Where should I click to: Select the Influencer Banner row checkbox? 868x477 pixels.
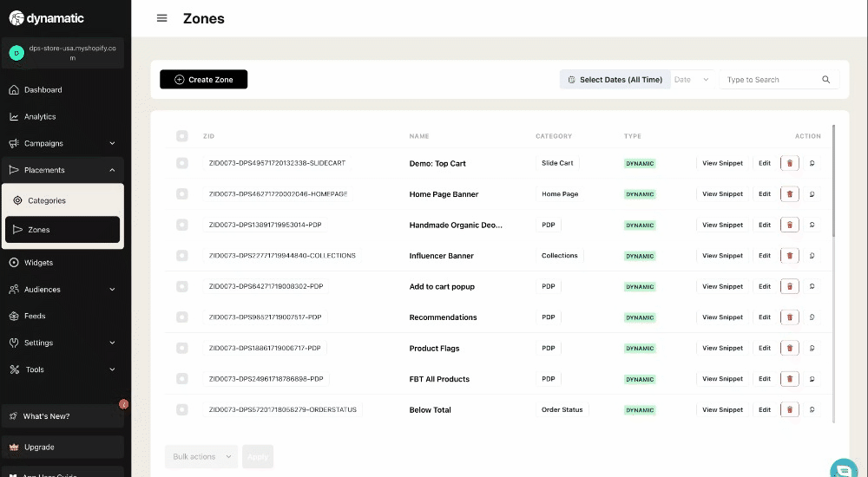coord(181,256)
